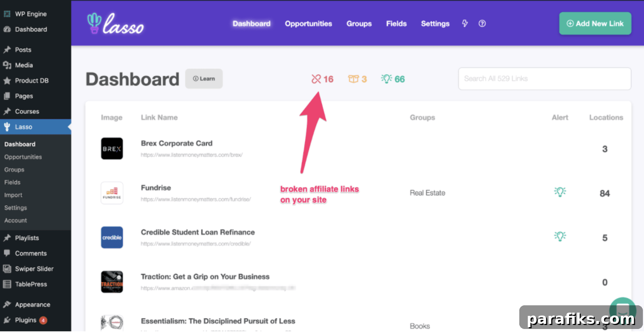The height and width of the screenshot is (333, 644).
Task: Click the 3 locations count for Brex
Action: click(x=605, y=149)
